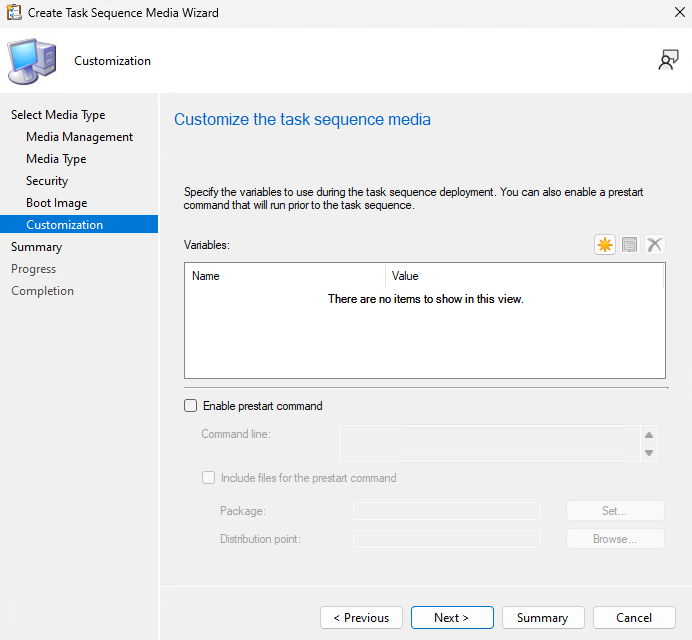Click the new variable starburst icon

605,245
